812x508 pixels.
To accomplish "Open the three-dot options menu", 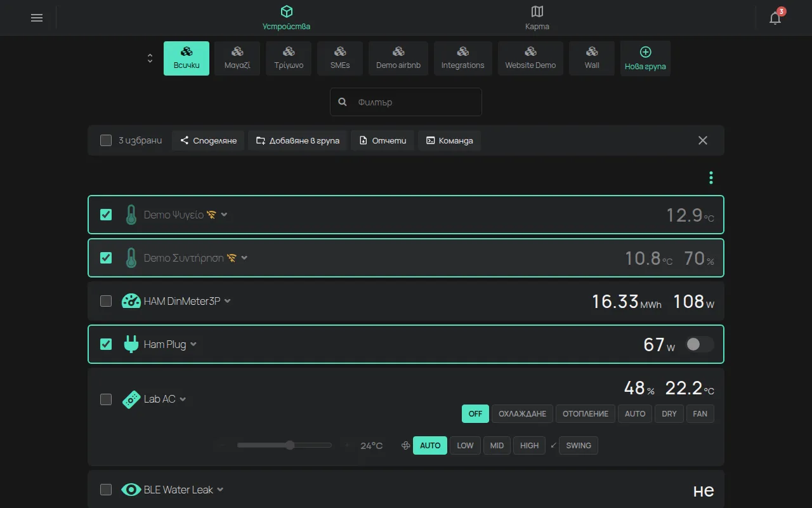I will pyautogui.click(x=711, y=178).
